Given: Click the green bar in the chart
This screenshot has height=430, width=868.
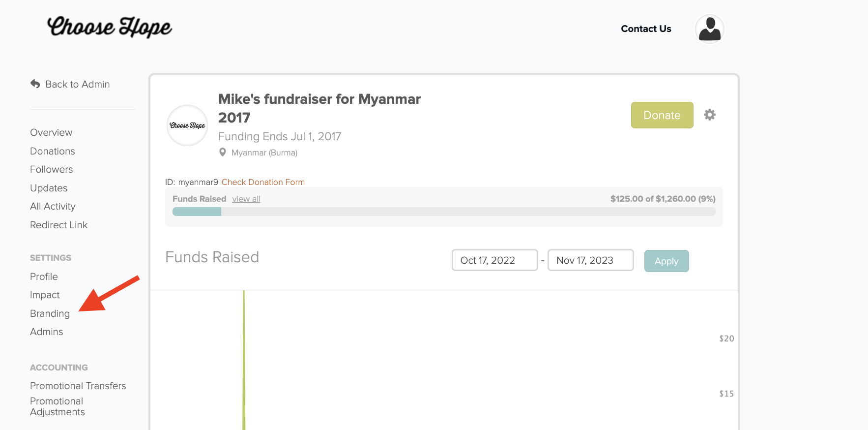Looking at the screenshot, I should click(244, 360).
